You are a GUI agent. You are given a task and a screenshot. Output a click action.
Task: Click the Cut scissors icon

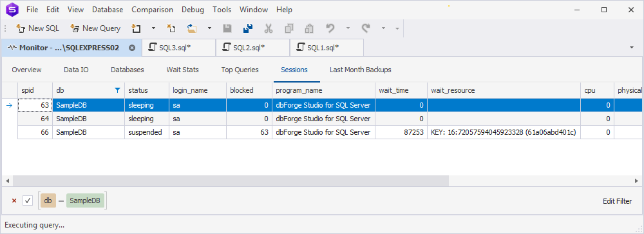click(269, 28)
